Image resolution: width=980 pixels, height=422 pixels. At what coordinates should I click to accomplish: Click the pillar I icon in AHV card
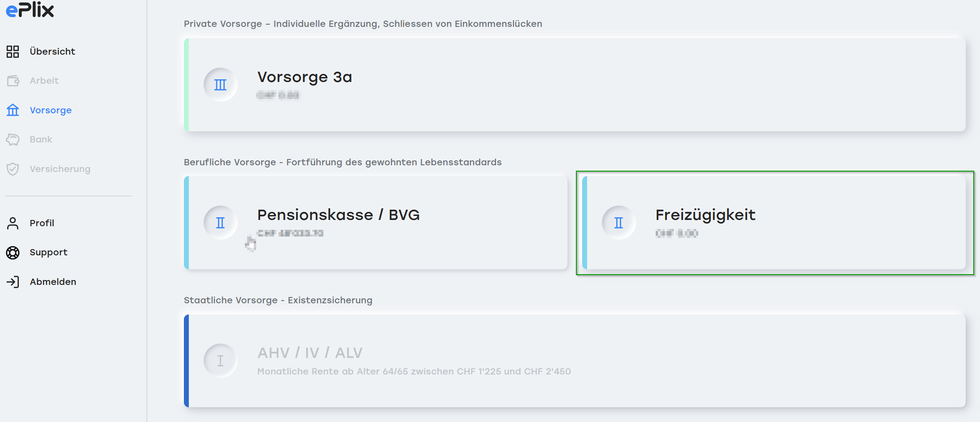(220, 361)
